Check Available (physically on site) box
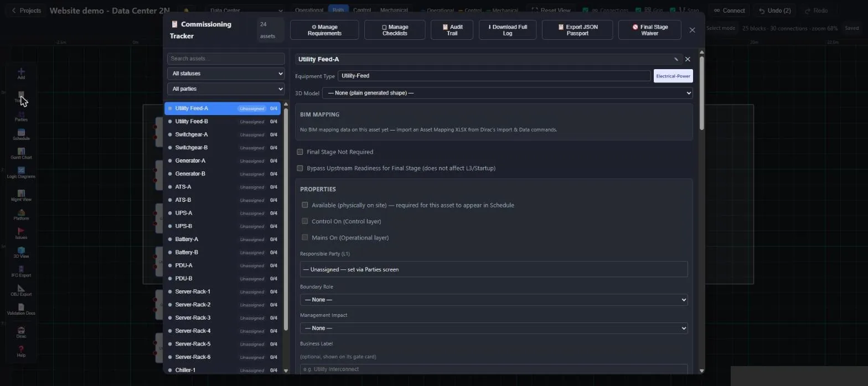Screen dimensions: 868x386 pyautogui.click(x=304, y=205)
